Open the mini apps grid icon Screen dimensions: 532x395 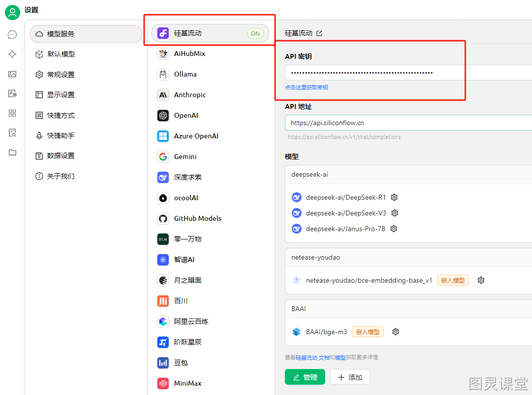pyautogui.click(x=12, y=113)
